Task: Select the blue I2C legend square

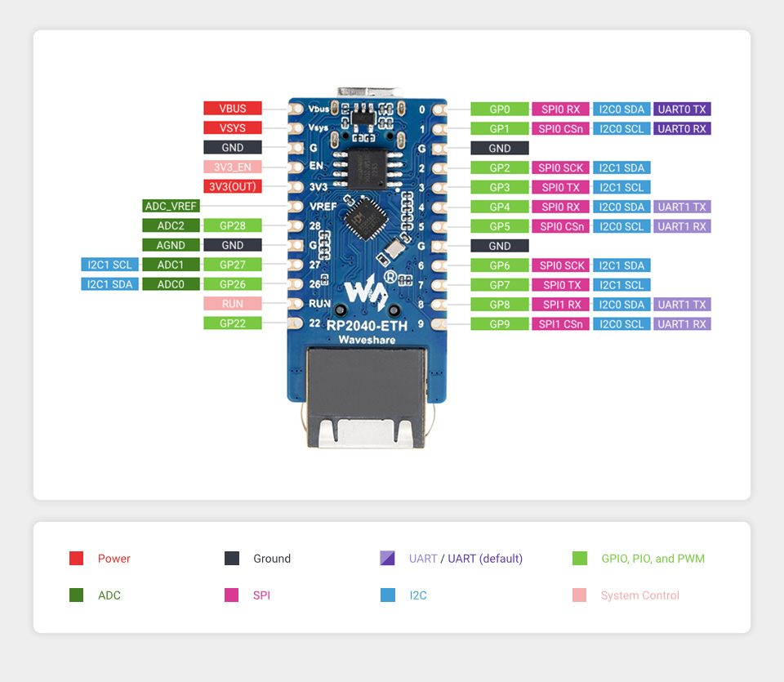Action: [x=388, y=595]
